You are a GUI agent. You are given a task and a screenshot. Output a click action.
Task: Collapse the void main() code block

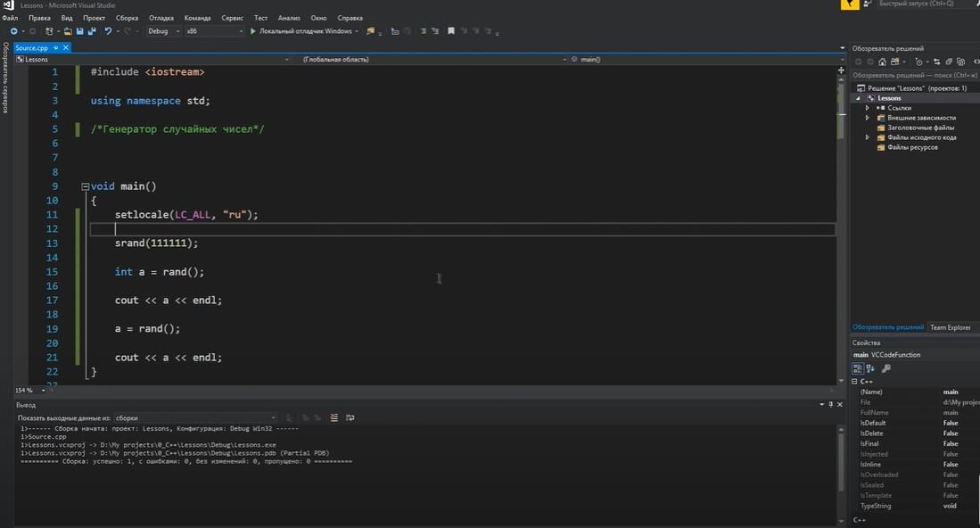(85, 186)
